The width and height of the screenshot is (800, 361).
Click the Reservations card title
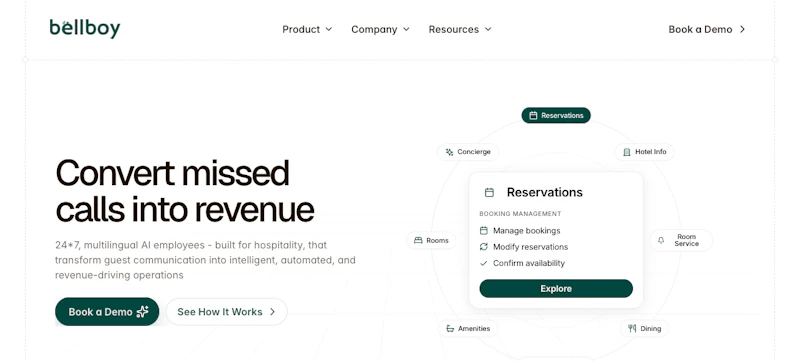(544, 192)
